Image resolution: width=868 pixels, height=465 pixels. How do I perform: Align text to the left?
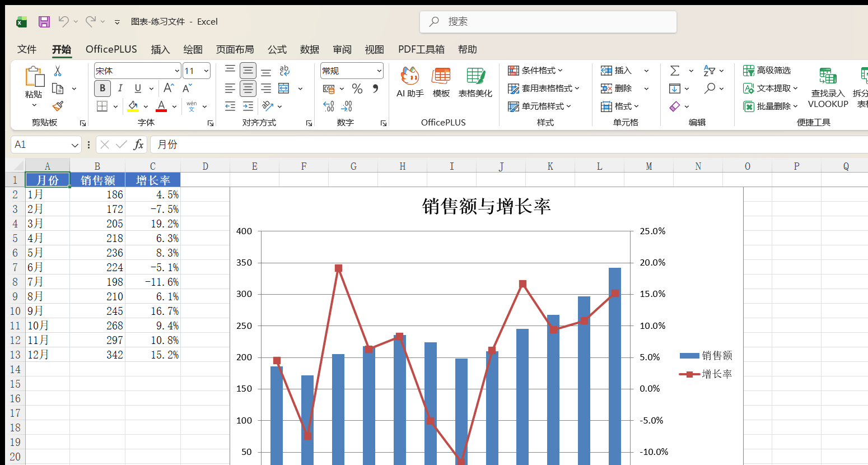coord(230,88)
